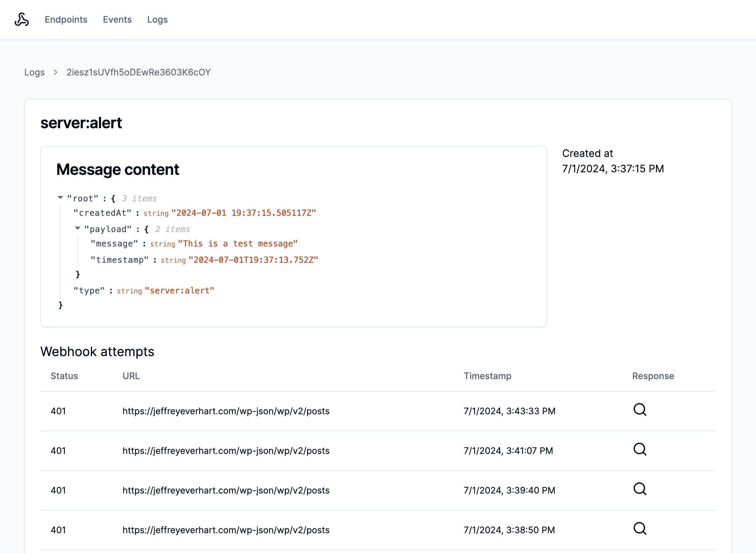Image resolution: width=756 pixels, height=553 pixels.
Task: Select the Logs navigation tab
Action: point(157,20)
